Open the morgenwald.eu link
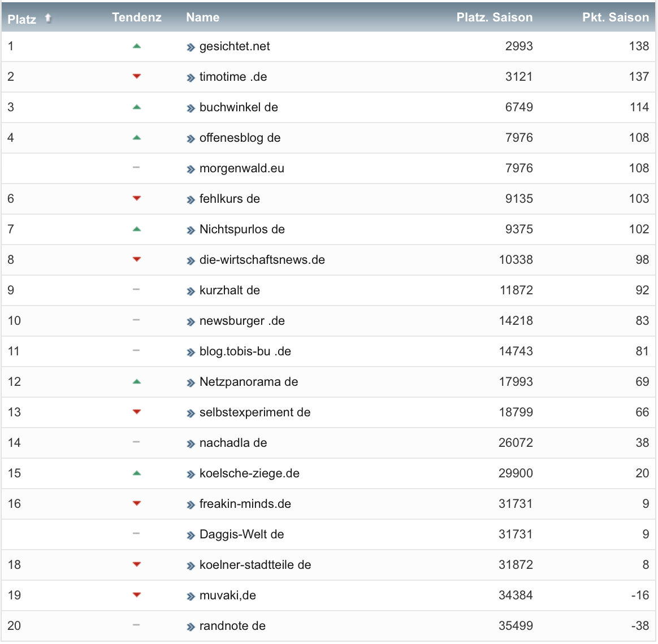 (x=242, y=168)
